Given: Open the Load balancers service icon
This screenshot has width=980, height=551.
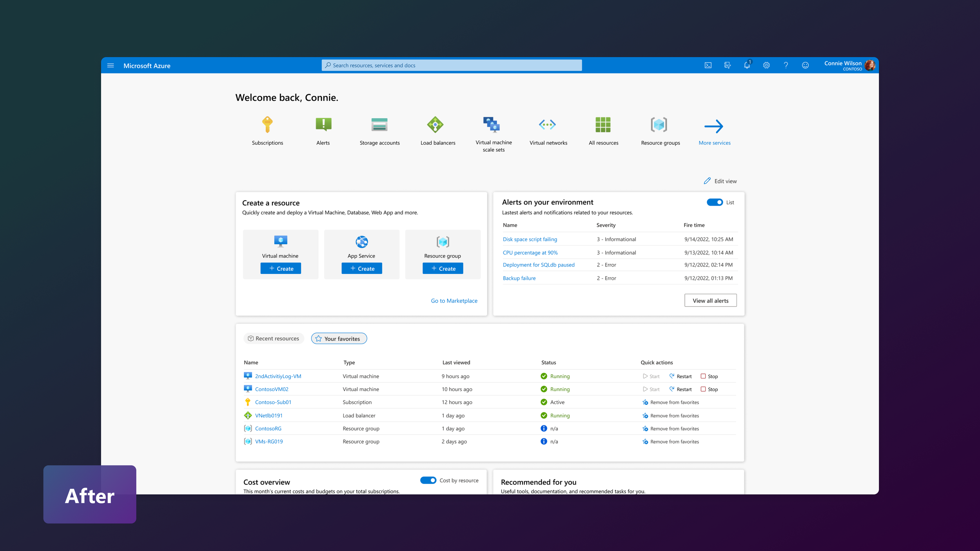Looking at the screenshot, I should pyautogui.click(x=435, y=125).
